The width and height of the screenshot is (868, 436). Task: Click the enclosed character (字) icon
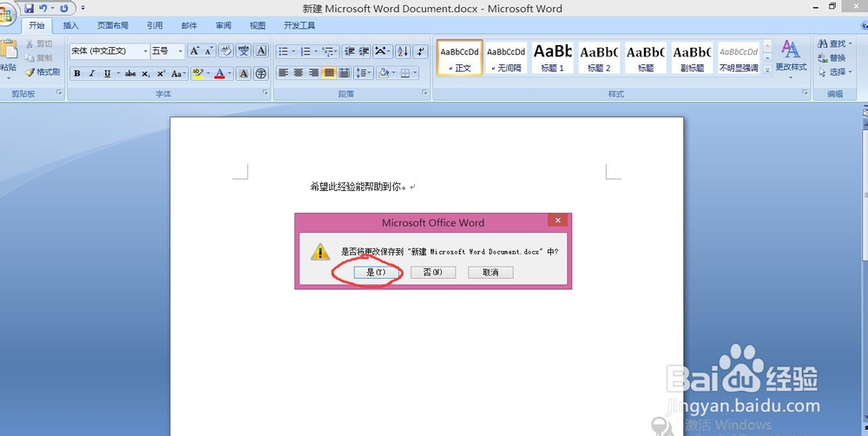pos(261,73)
